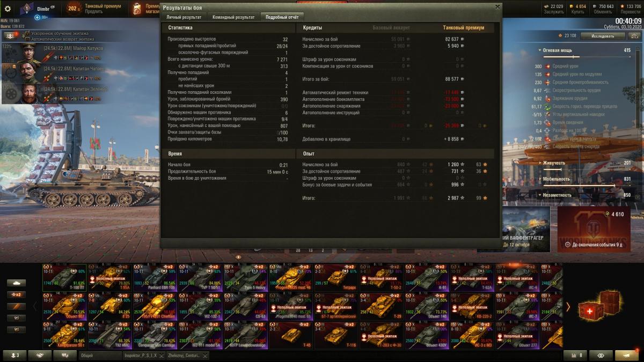Image resolution: width=644 pixels, height=362 pixels.
Task: Open the settings gear menu
Action: click(8, 9)
